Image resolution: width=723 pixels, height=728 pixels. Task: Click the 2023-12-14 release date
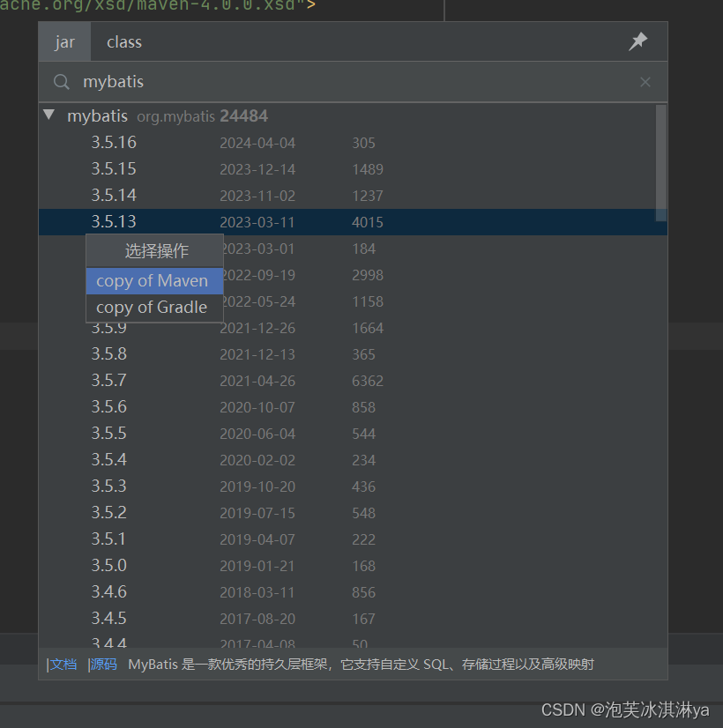257,169
